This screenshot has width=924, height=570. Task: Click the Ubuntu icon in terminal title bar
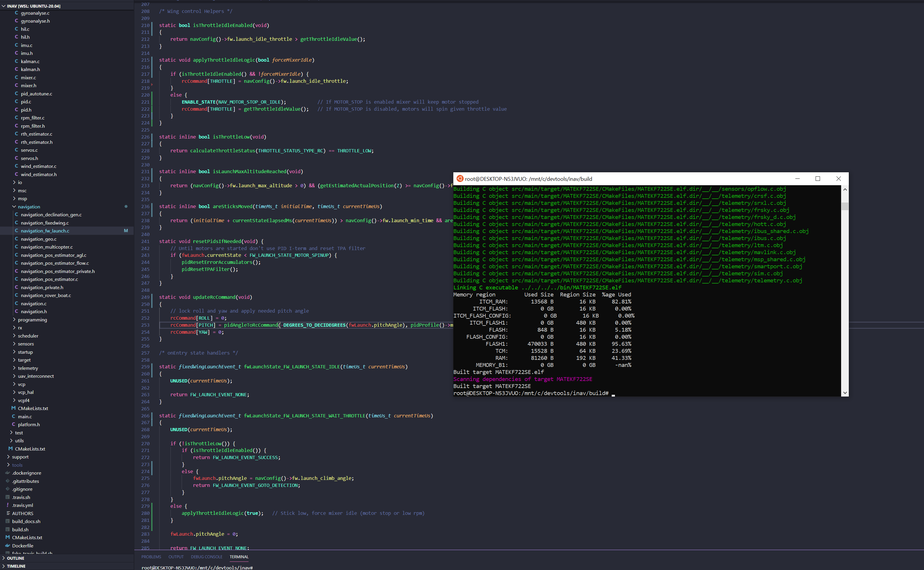[x=460, y=179]
